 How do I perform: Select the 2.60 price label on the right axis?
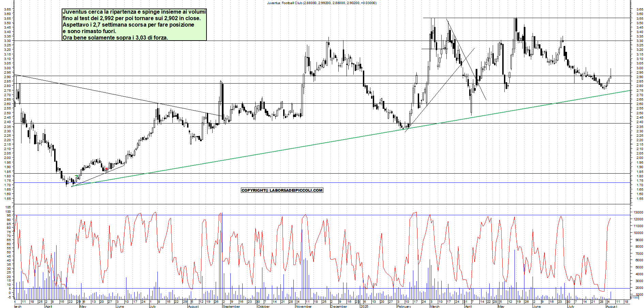tap(639, 104)
